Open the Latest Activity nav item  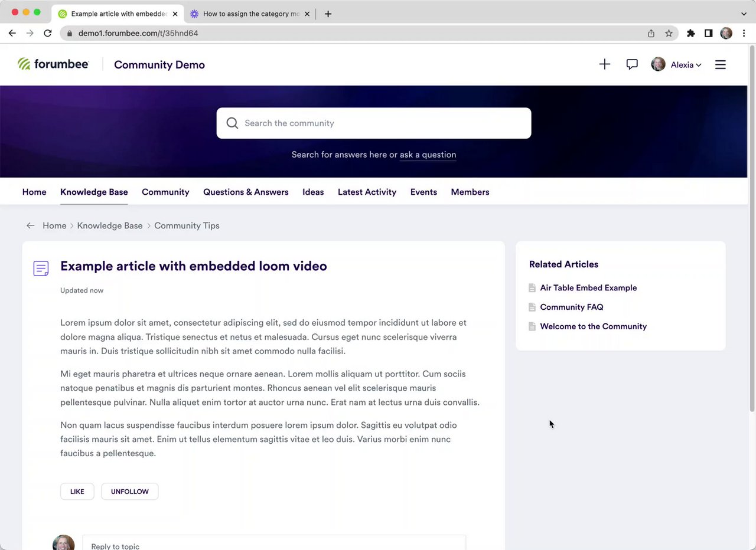(x=367, y=192)
